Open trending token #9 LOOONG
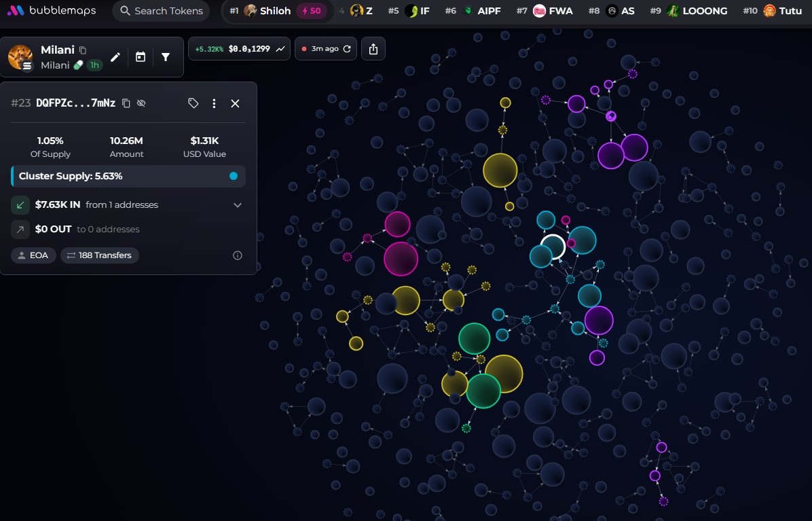Screen dimensions: 812x521 pyautogui.click(x=688, y=11)
